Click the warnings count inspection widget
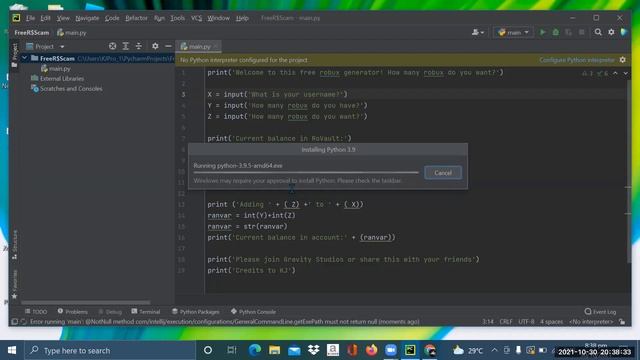 [595, 73]
